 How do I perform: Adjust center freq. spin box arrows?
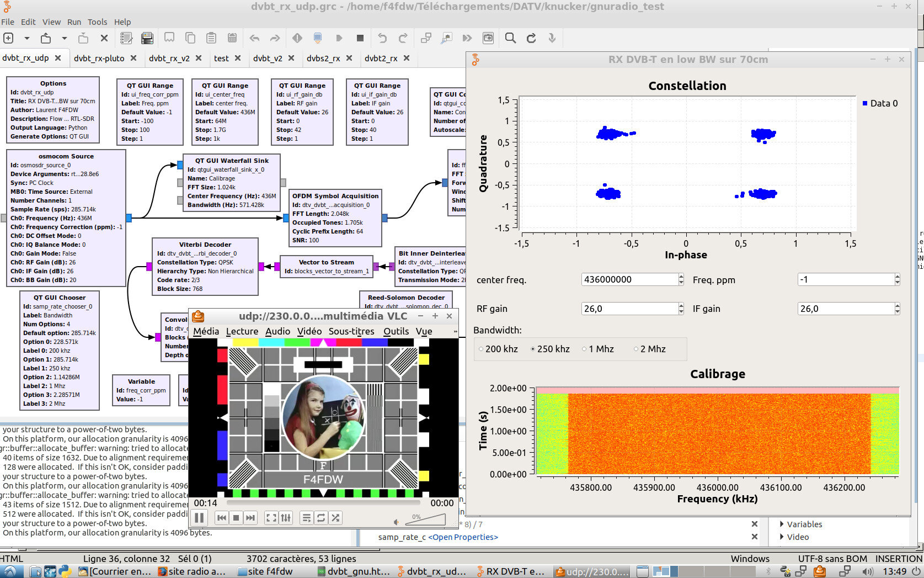(681, 279)
